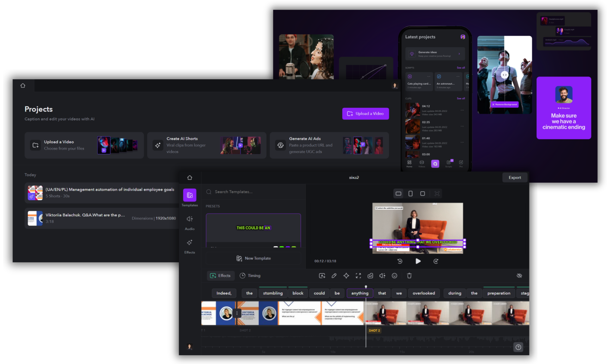Toggle caption visibility with crossed-eye icon
The height and width of the screenshot is (364, 607).
pyautogui.click(x=519, y=276)
